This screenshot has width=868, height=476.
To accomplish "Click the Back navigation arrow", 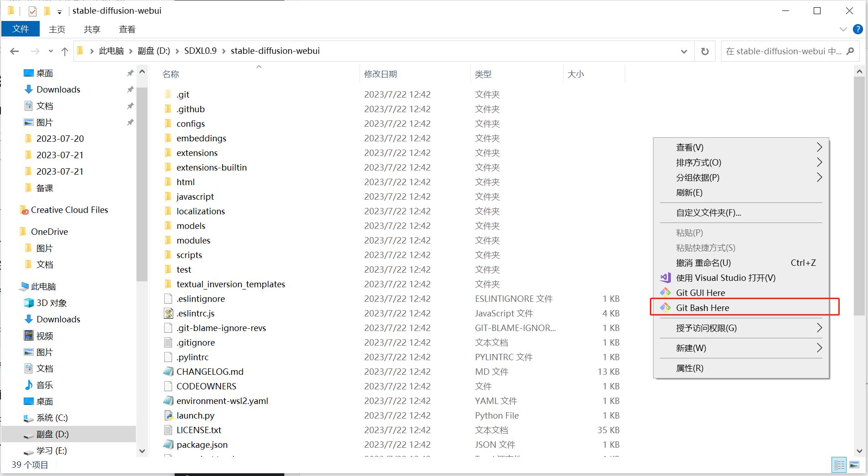I will point(15,51).
